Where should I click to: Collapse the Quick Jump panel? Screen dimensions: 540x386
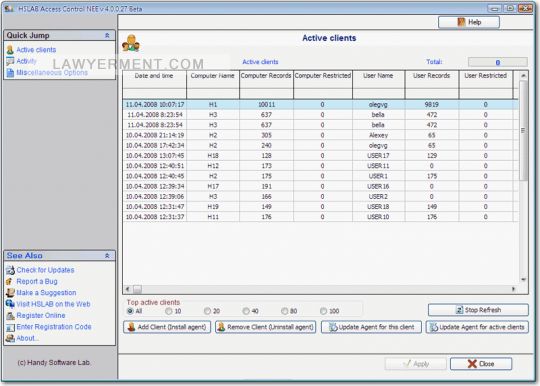tap(107, 35)
